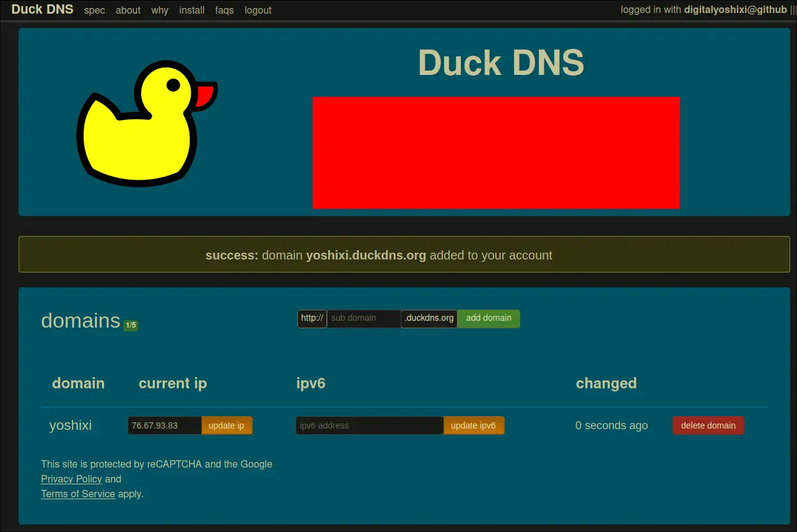Click the current ip field showing 76.67.93.83

pos(164,425)
